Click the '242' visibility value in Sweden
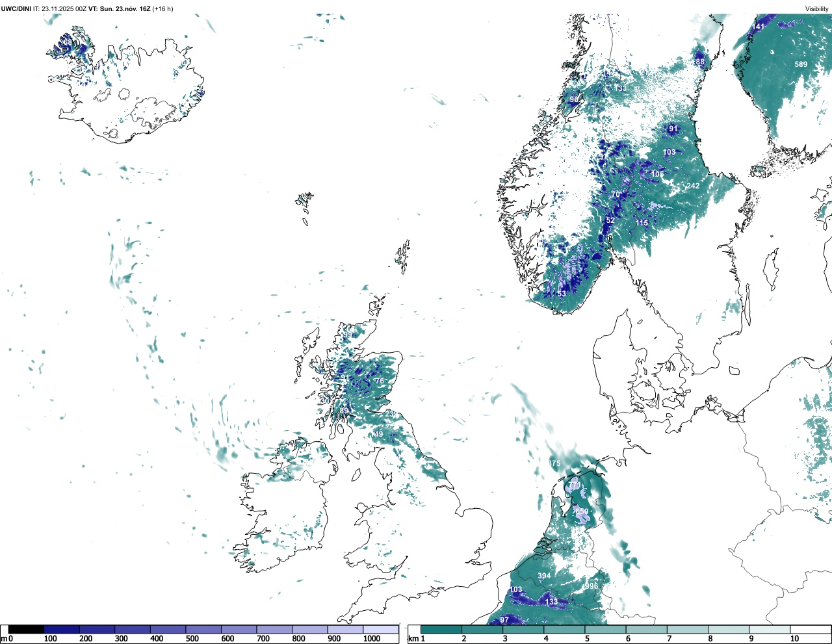Image resolution: width=832 pixels, height=644 pixels. 694,186
